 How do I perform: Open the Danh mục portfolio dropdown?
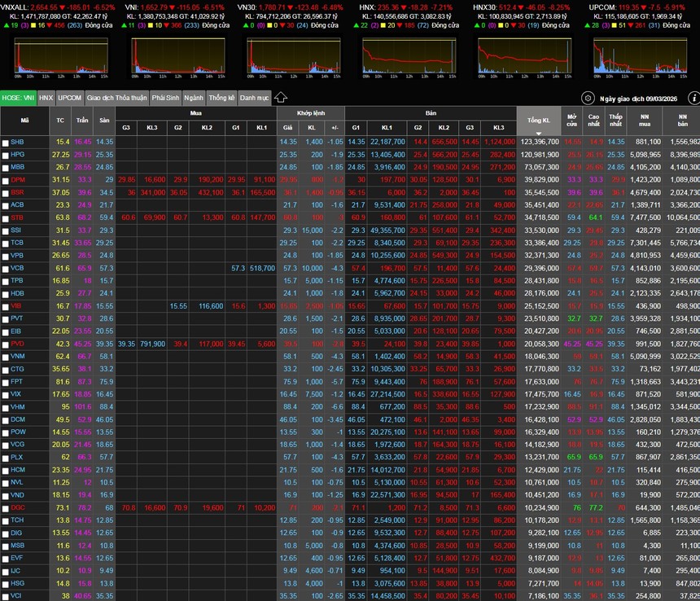pyautogui.click(x=254, y=98)
